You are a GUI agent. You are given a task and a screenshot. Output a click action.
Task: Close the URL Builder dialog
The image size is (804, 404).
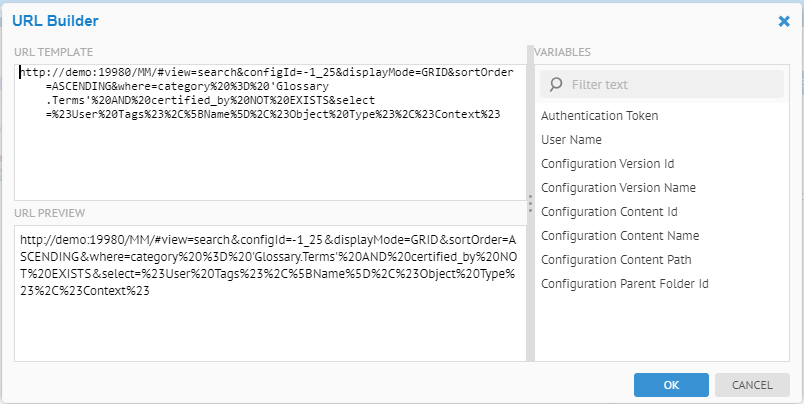783,20
